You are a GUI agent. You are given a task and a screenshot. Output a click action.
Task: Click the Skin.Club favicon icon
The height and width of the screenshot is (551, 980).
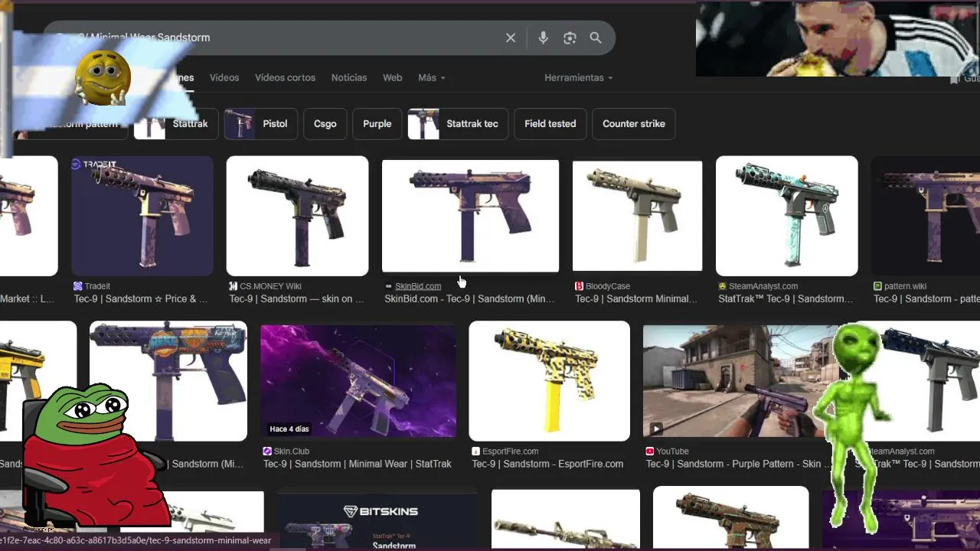point(267,452)
